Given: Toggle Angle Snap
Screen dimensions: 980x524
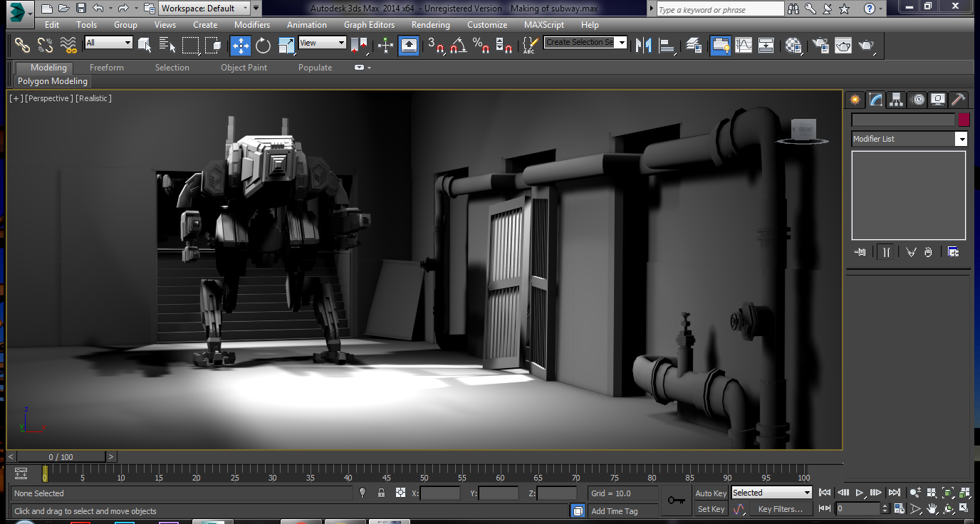Looking at the screenshot, I should pos(459,46).
